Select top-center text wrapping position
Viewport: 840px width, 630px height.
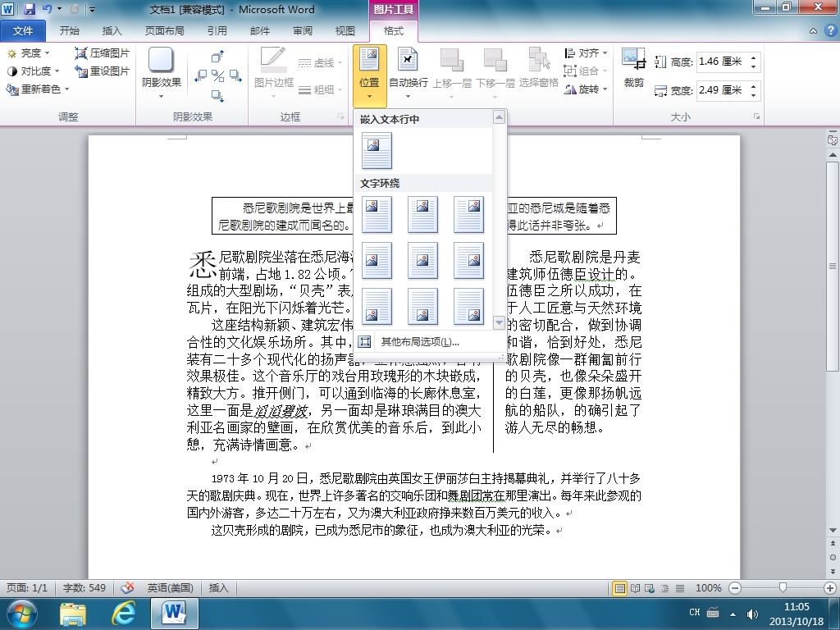(x=422, y=214)
